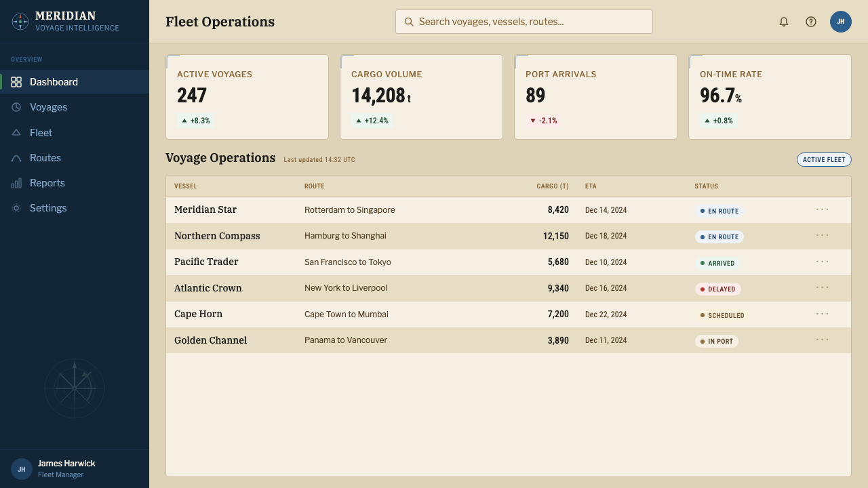Open Settings page
The image size is (868, 488).
point(75,208)
